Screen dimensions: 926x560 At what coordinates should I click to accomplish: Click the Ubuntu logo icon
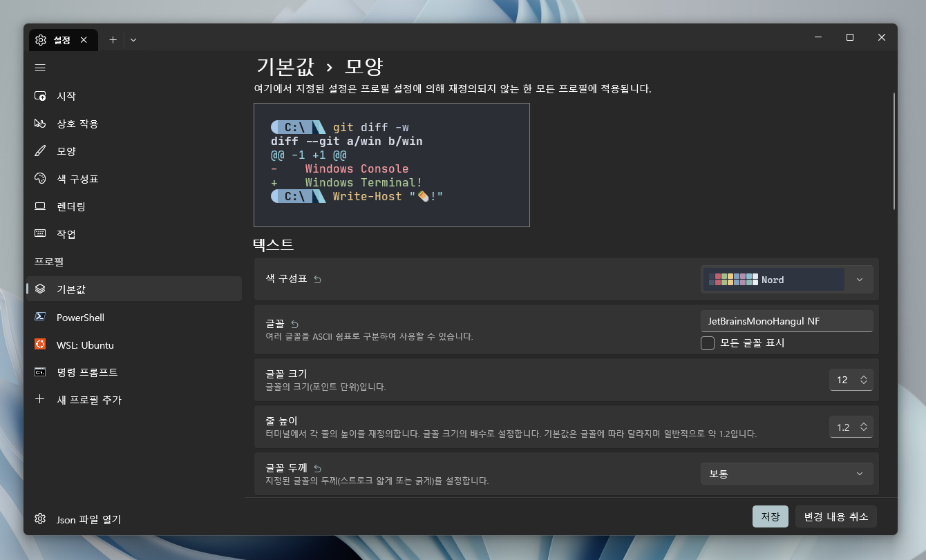pos(40,345)
